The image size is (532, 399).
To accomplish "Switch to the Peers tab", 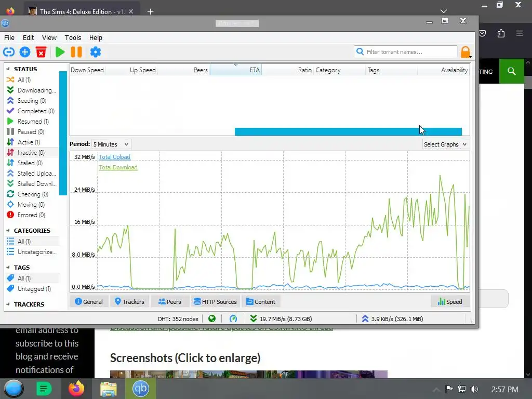I will [170, 302].
